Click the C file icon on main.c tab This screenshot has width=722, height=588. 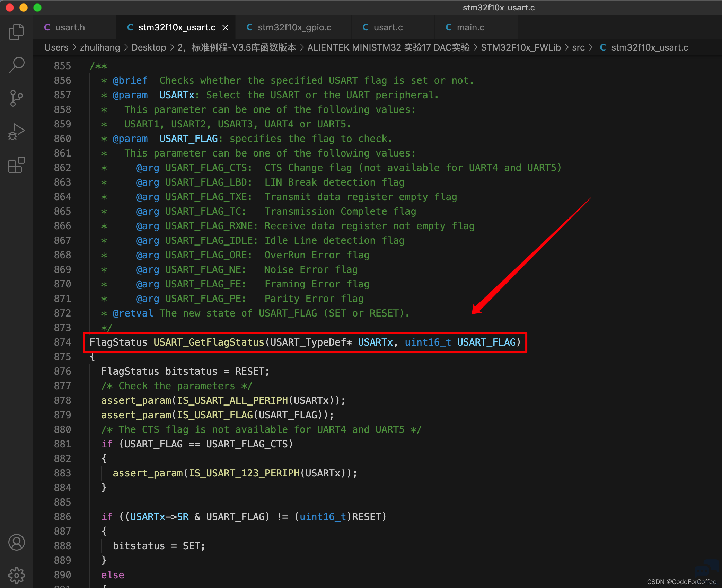click(448, 27)
